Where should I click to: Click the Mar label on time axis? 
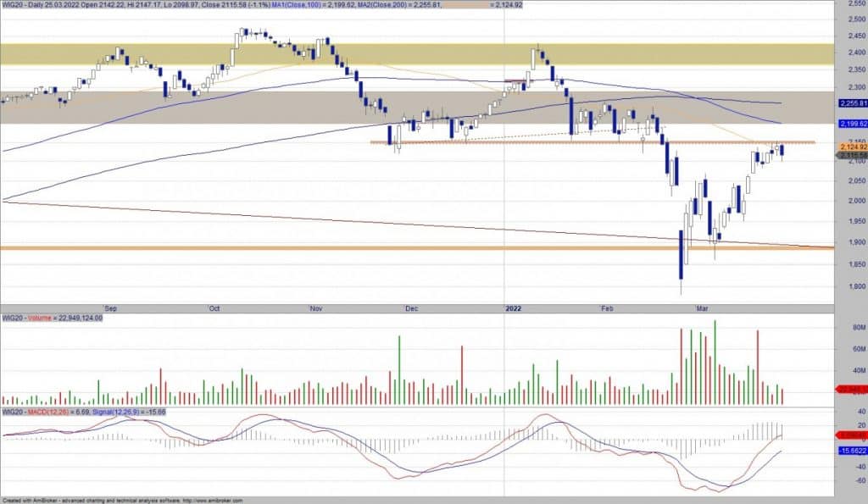(x=702, y=310)
